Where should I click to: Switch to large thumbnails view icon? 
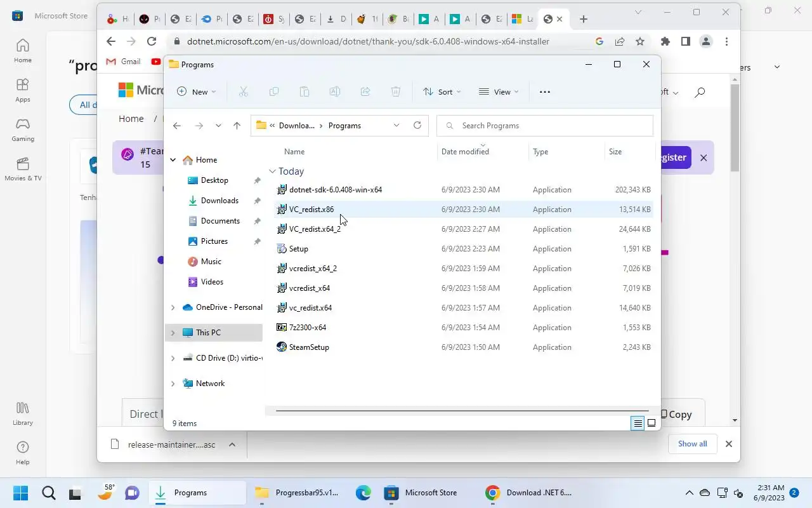click(x=652, y=423)
